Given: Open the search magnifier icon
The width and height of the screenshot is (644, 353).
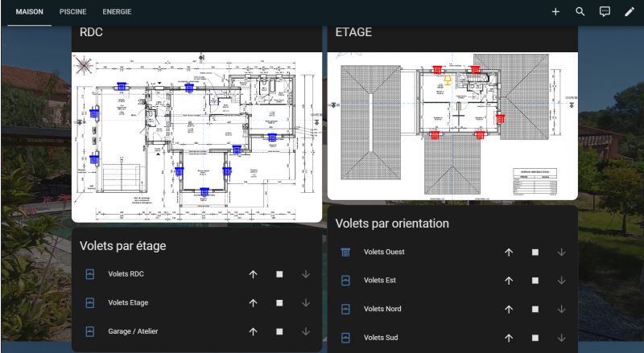Looking at the screenshot, I should coord(580,12).
